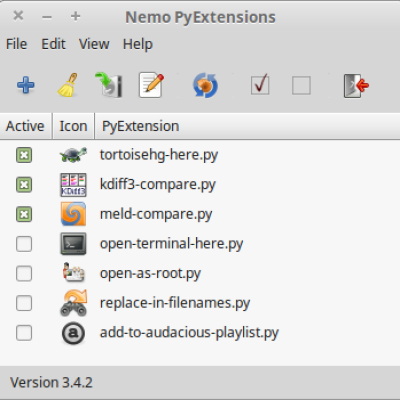Viewport: 400px width, 400px height.
Task: Open the Help menu
Action: [138, 45]
